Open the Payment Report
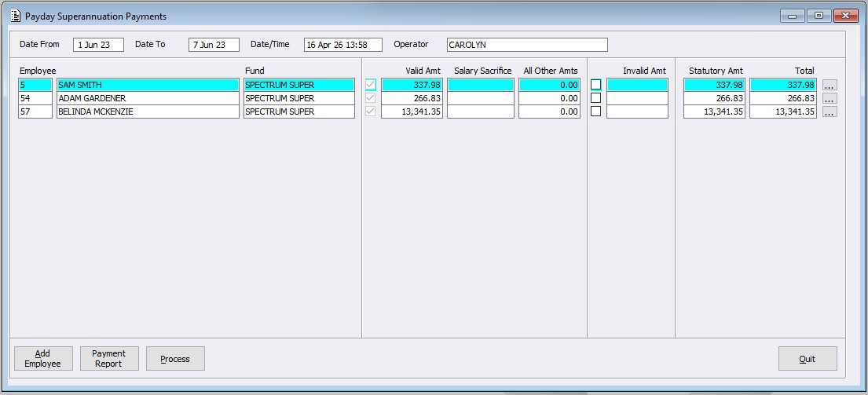This screenshot has height=395, width=868. (108, 359)
